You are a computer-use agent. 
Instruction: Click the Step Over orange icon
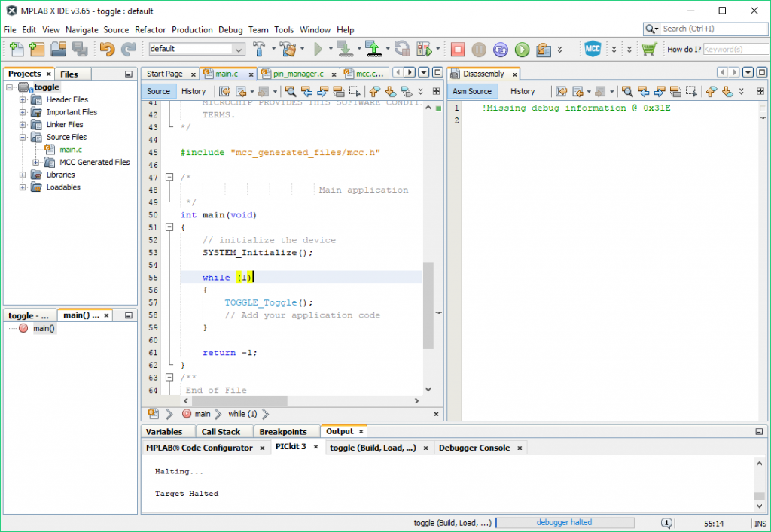544,49
